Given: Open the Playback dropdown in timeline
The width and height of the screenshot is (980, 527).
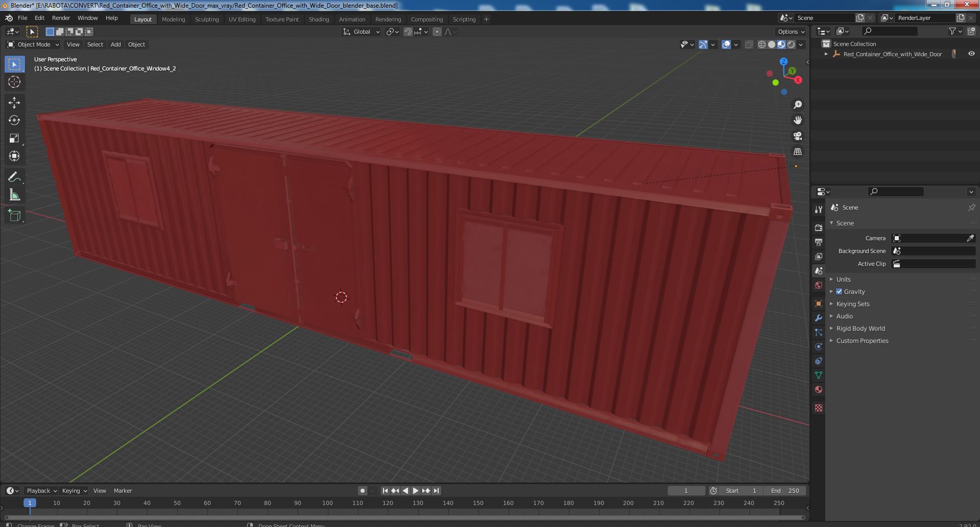Looking at the screenshot, I should (41, 491).
